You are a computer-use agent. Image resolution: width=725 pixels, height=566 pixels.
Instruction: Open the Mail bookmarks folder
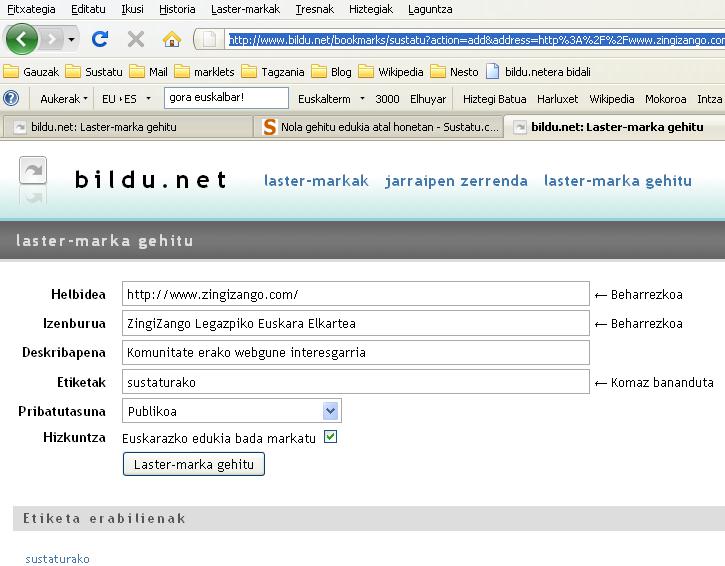[148, 72]
